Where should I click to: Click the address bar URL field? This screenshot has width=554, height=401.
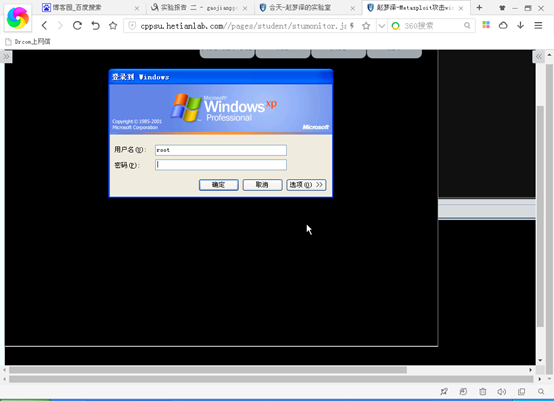pyautogui.click(x=243, y=26)
